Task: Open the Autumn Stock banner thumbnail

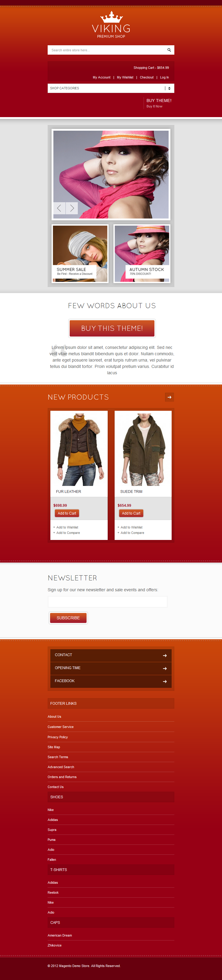Action: click(x=142, y=253)
